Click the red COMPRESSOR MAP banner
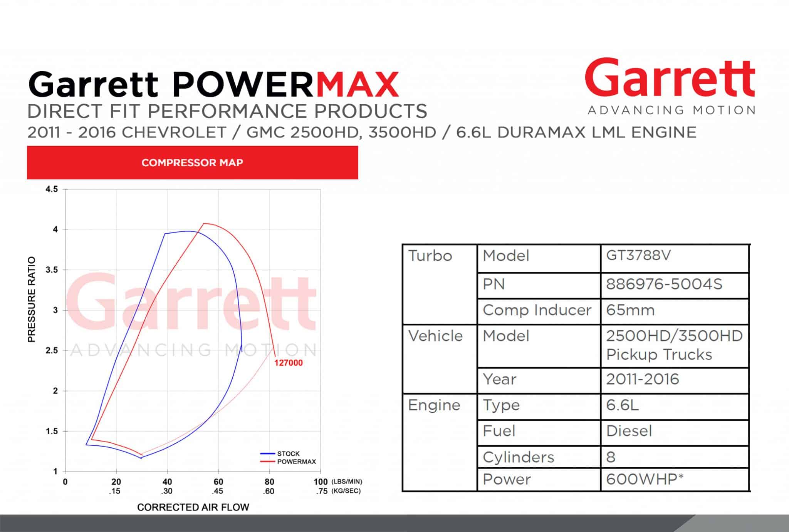The image size is (789, 532). [x=192, y=162]
